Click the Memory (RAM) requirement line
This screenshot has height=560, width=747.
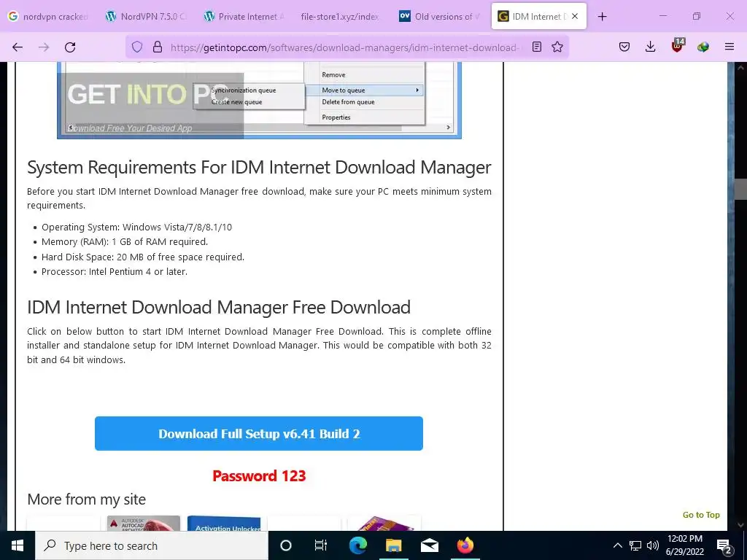tap(125, 242)
